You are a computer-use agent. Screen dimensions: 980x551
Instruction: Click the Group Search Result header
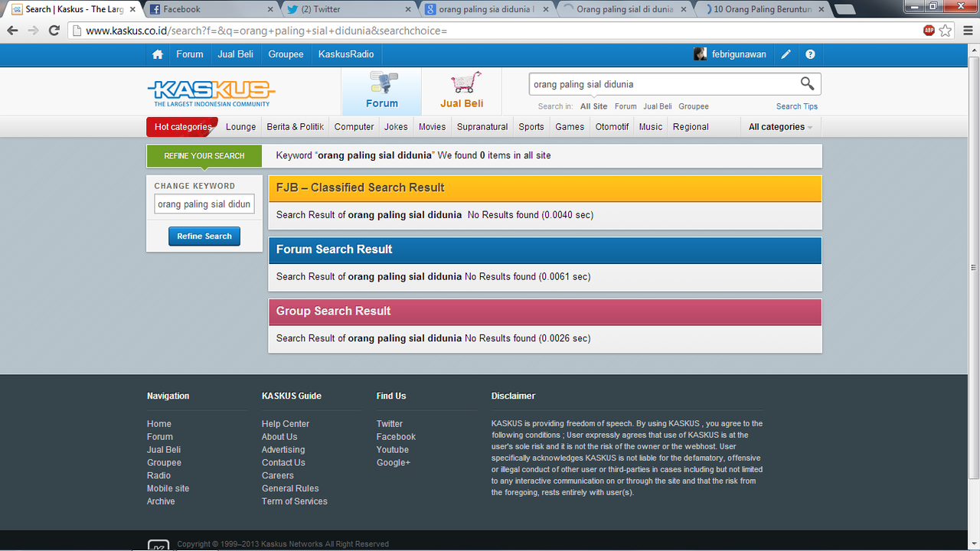pos(545,311)
